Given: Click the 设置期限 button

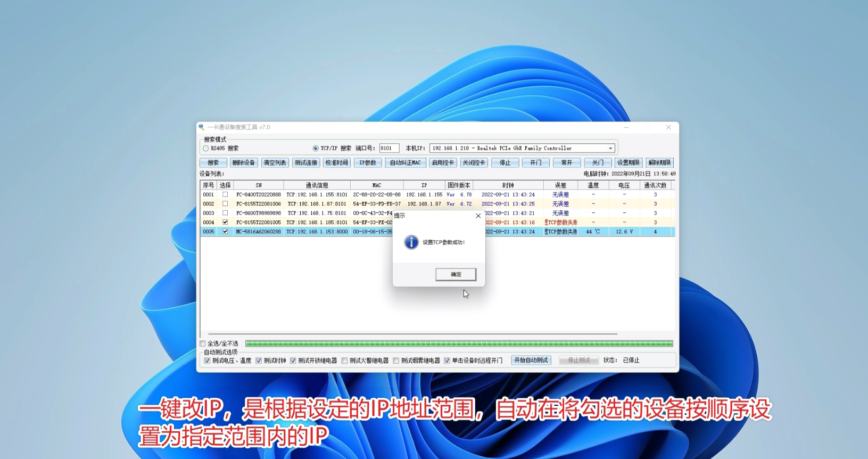Looking at the screenshot, I should click(629, 163).
